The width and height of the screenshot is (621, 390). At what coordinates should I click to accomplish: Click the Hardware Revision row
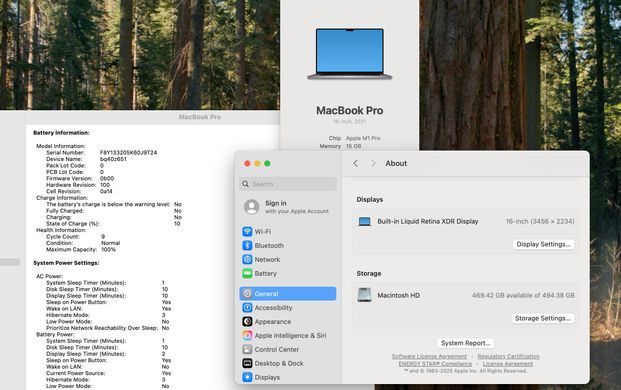78,185
